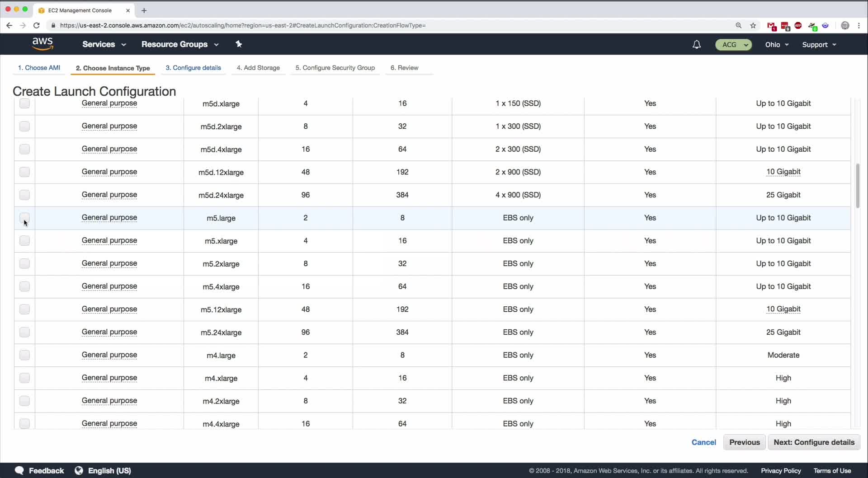The image size is (868, 478).
Task: Open the notifications bell
Action: (x=697, y=44)
